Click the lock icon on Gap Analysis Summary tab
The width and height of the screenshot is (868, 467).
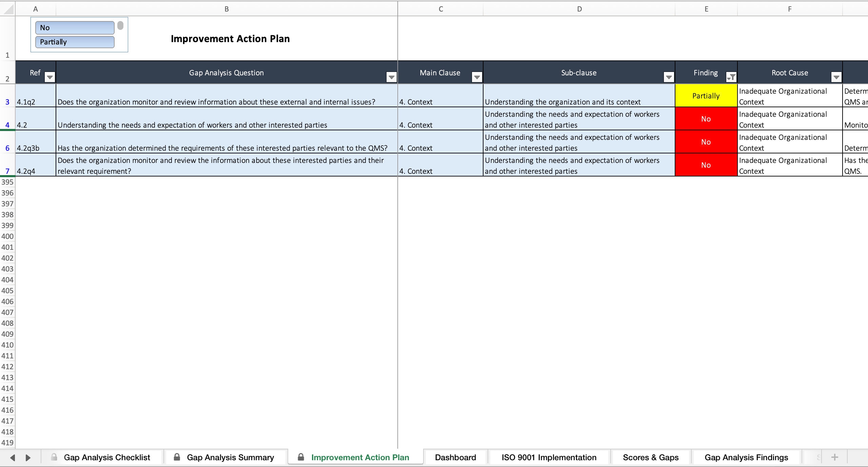[x=177, y=457]
